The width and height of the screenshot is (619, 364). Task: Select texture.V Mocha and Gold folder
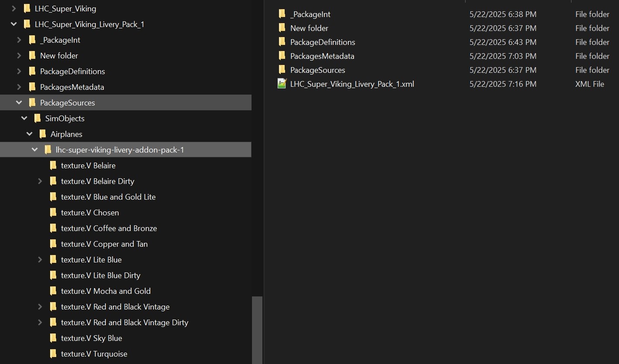[106, 291]
